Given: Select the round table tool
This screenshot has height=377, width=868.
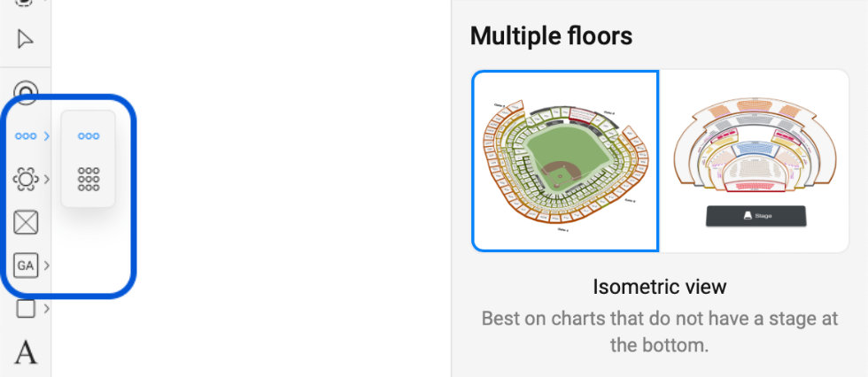Looking at the screenshot, I should (x=26, y=180).
